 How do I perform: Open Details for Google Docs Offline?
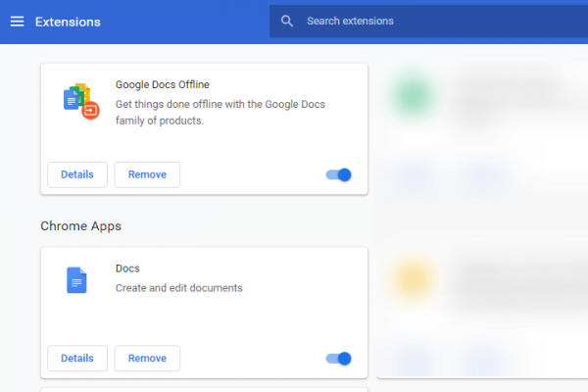coord(77,174)
